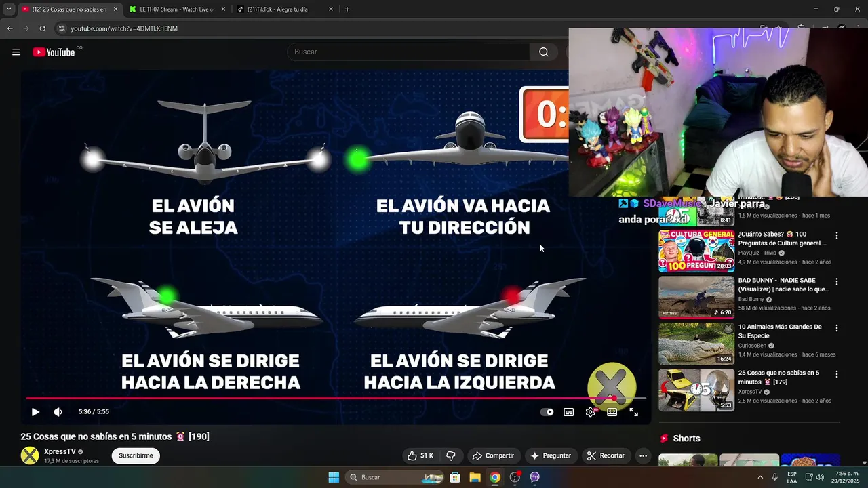Image resolution: width=868 pixels, height=488 pixels.
Task: Toggle subtitles in the video player
Action: [x=569, y=411]
